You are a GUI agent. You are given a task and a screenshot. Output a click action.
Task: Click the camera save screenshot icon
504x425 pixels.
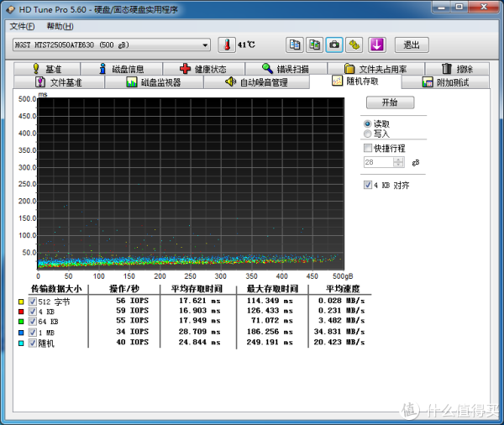point(334,45)
